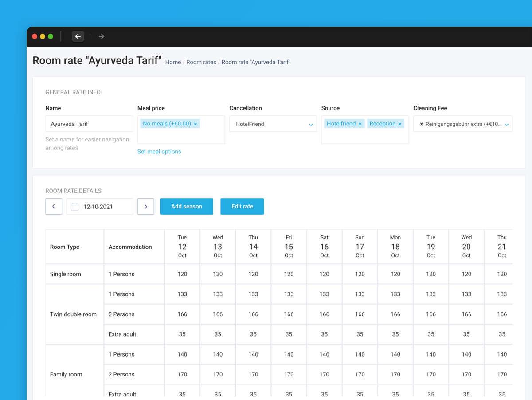Image resolution: width=532 pixels, height=400 pixels.
Task: Clear the Reinigungsgebühr cleaning fee selection
Action: point(422,125)
